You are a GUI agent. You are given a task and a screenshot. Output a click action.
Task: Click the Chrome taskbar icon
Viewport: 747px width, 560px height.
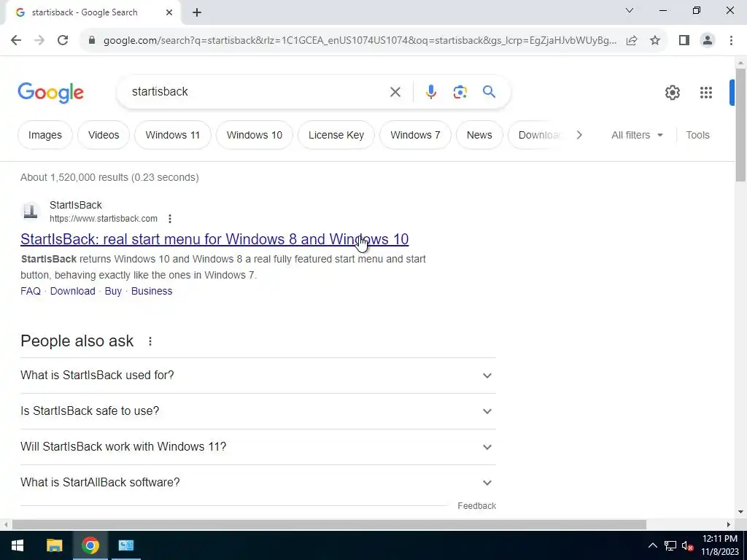point(90,545)
